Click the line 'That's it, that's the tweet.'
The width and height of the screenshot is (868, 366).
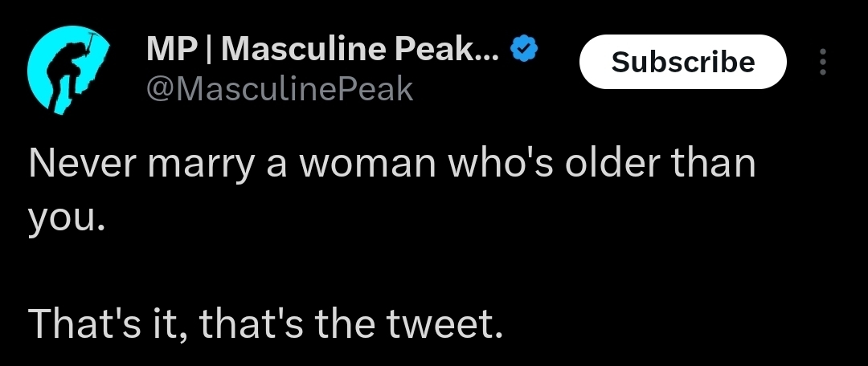[x=266, y=324]
